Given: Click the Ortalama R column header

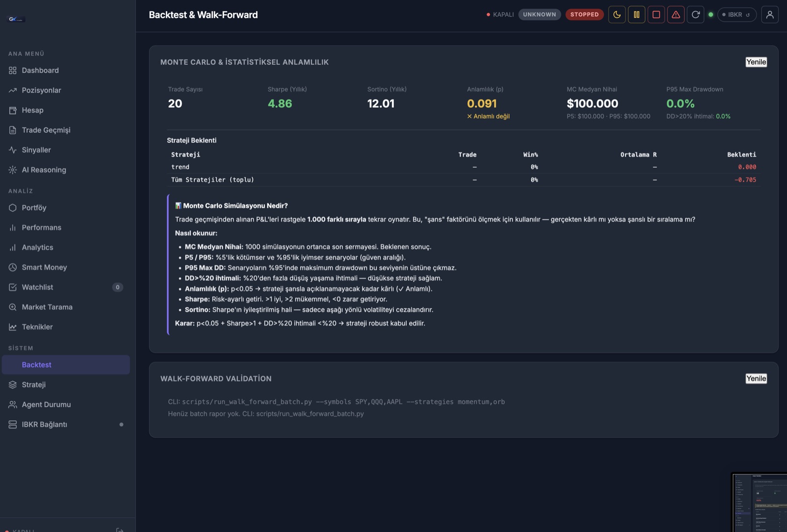Looking at the screenshot, I should click(638, 154).
